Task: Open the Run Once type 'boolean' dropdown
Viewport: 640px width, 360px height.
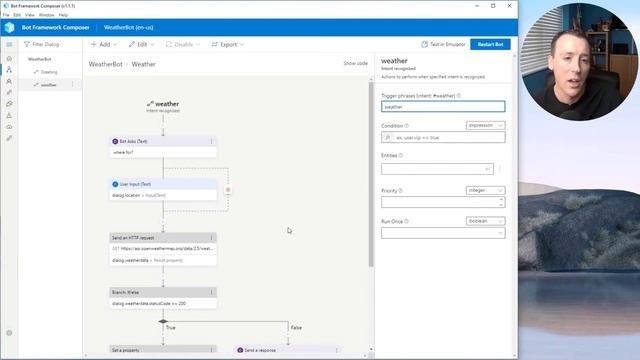Action: click(485, 221)
